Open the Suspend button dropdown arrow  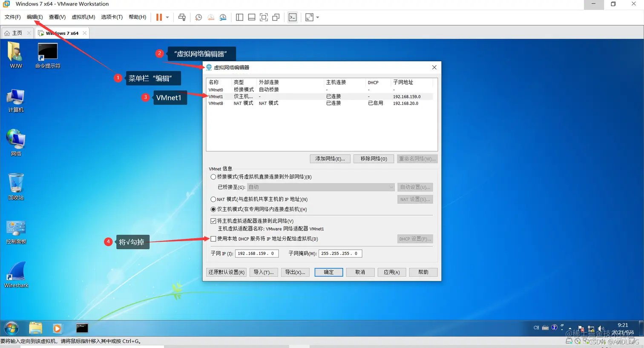point(167,17)
